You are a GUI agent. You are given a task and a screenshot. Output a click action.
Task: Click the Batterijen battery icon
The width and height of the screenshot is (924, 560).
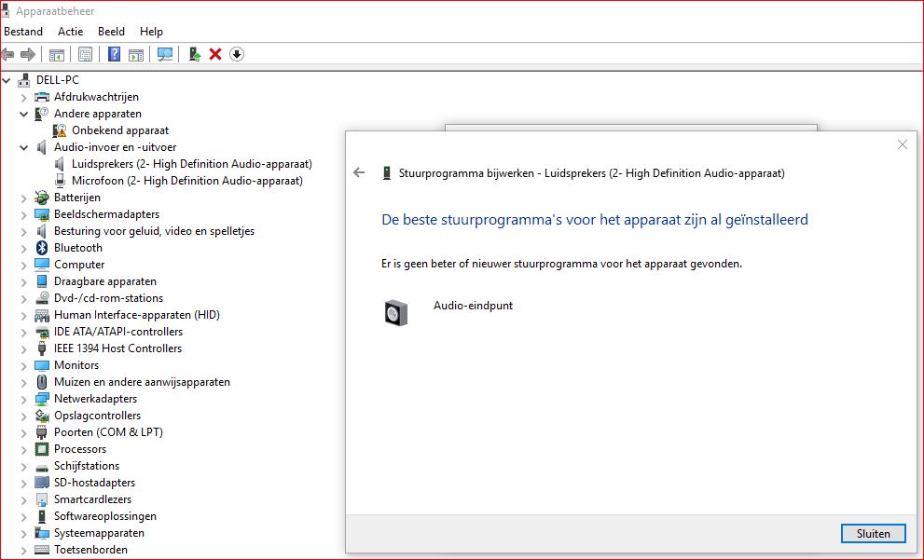tap(42, 198)
